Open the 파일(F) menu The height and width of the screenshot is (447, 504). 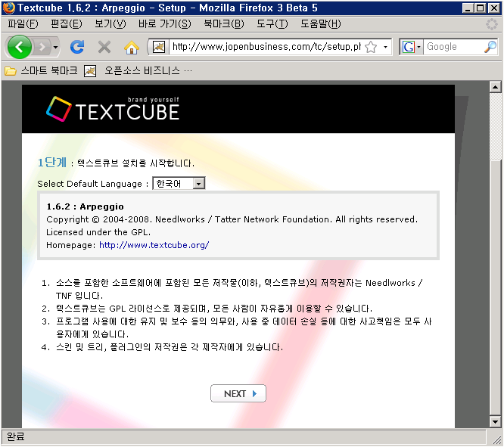point(23,23)
